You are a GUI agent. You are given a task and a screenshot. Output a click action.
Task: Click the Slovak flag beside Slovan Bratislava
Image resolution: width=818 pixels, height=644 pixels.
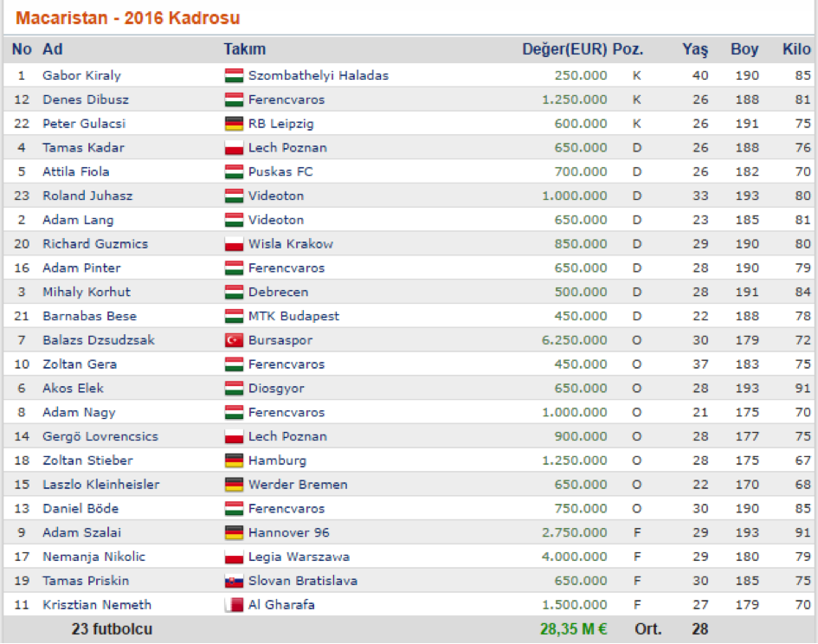[x=234, y=580]
